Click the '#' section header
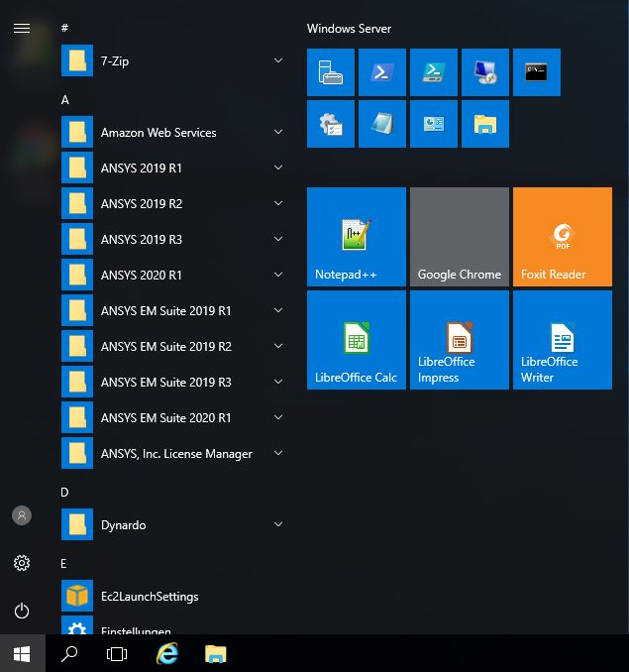This screenshot has width=629, height=672. [64, 28]
